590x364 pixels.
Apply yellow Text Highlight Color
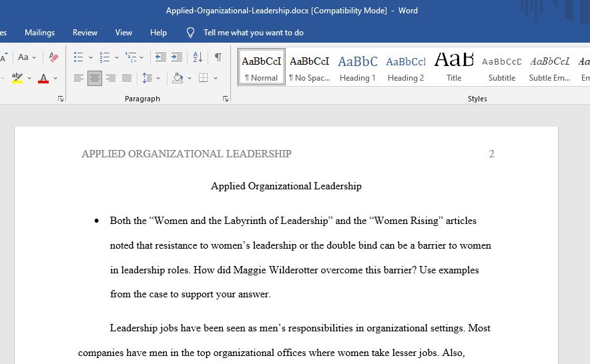point(17,78)
